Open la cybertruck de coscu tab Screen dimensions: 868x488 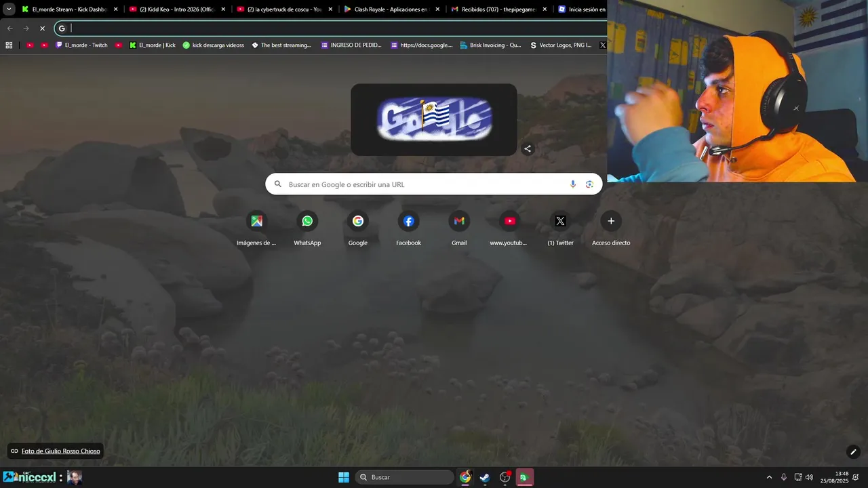(284, 9)
